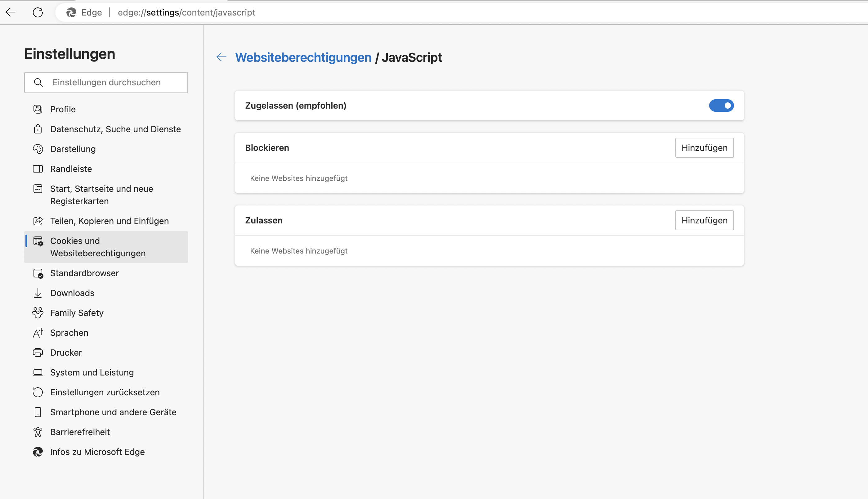Click the Infos zu Microsoft Edge logo icon
Viewport: 868px width, 499px height.
point(38,452)
